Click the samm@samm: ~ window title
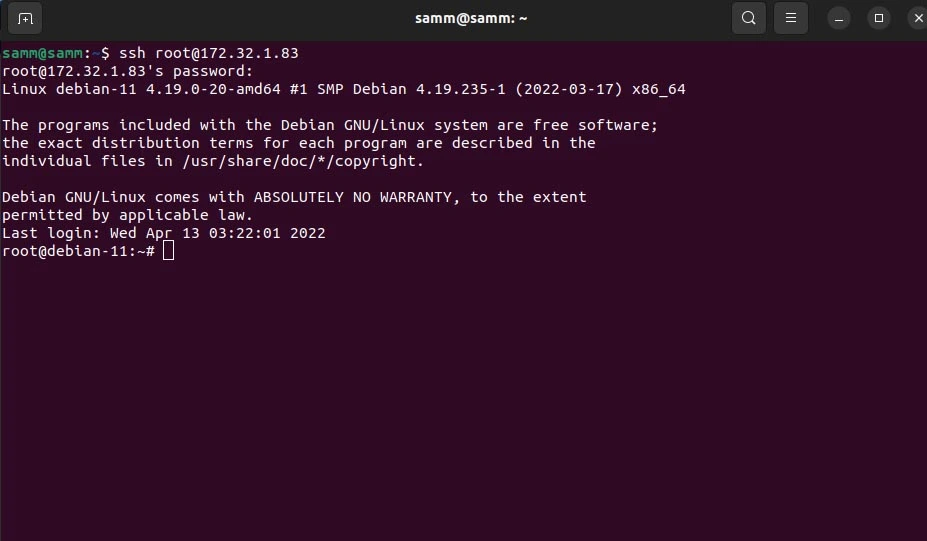 tap(471, 18)
